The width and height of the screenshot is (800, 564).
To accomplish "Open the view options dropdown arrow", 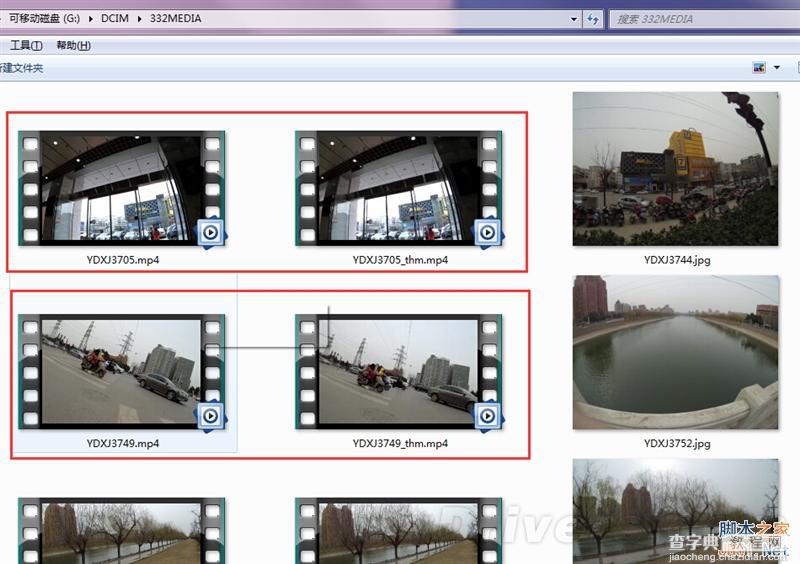I will click(777, 67).
